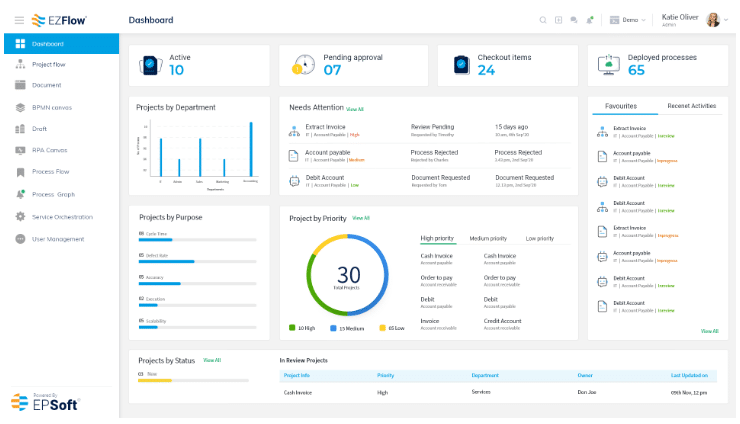Click Credit Account in Medium priority list
Viewport: 740px width, 424px height.
(502, 321)
